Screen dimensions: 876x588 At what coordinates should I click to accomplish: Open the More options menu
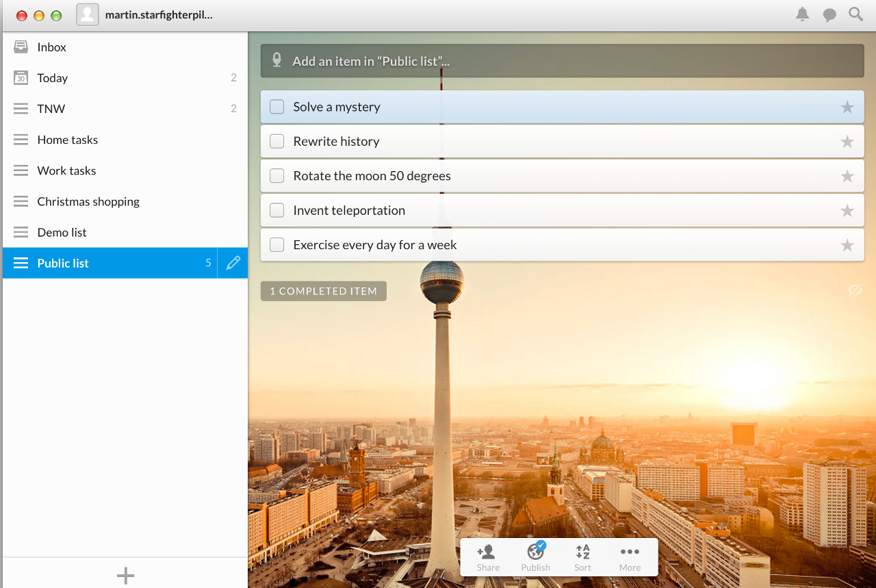tap(630, 557)
